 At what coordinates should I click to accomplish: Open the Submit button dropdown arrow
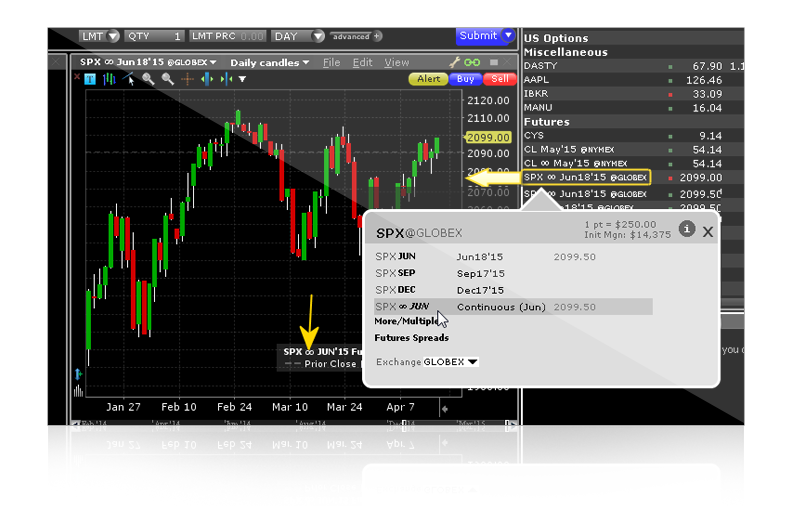pyautogui.click(x=508, y=35)
